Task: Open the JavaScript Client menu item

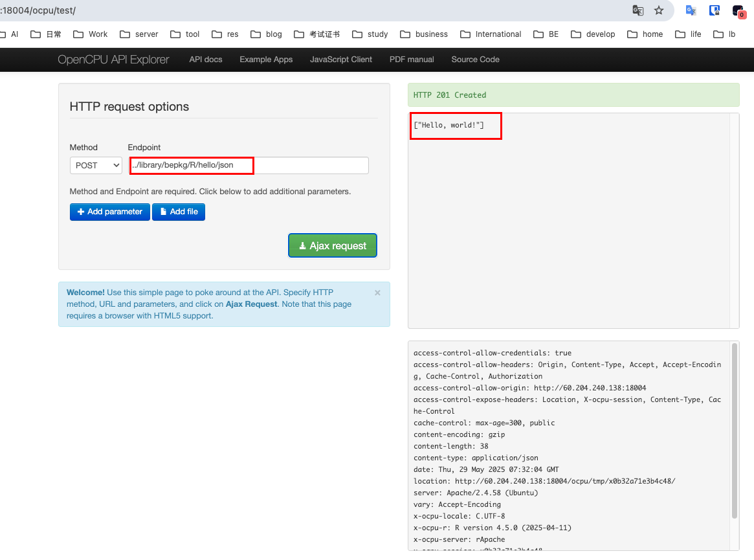Action: [341, 60]
